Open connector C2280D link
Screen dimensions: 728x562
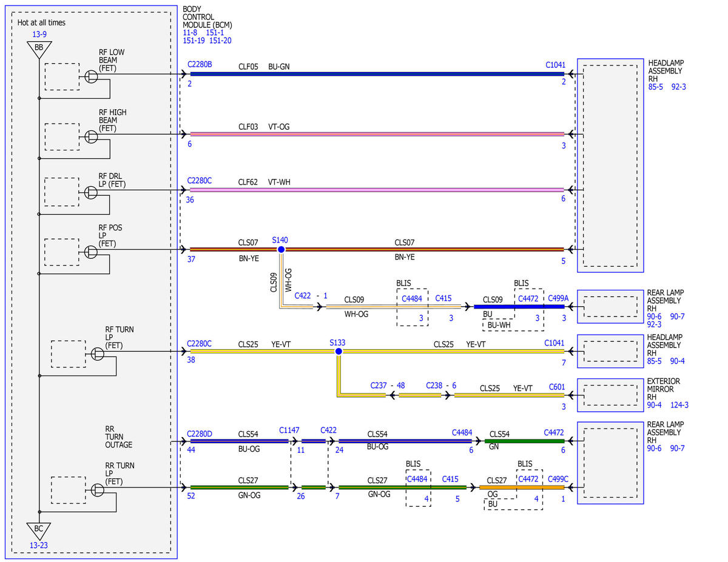pyautogui.click(x=200, y=433)
